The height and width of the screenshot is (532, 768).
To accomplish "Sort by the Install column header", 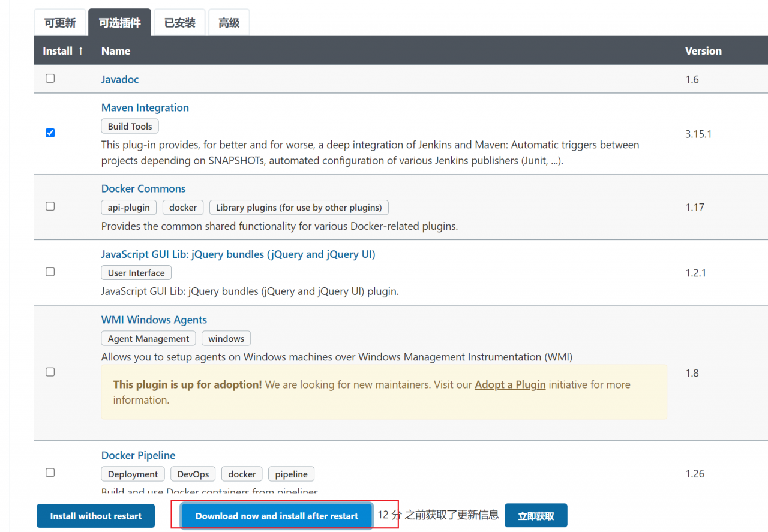I will [x=63, y=51].
